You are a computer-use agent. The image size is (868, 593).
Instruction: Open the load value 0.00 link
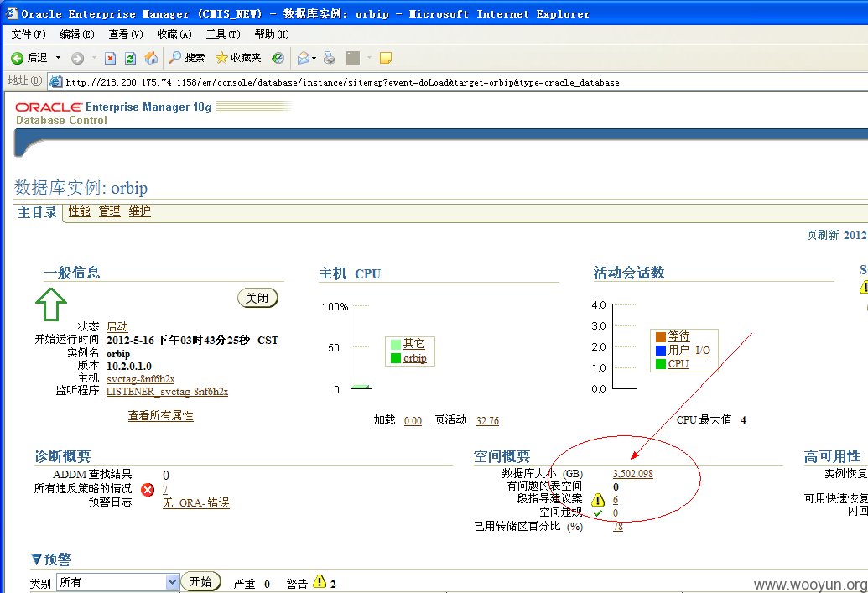[413, 421]
